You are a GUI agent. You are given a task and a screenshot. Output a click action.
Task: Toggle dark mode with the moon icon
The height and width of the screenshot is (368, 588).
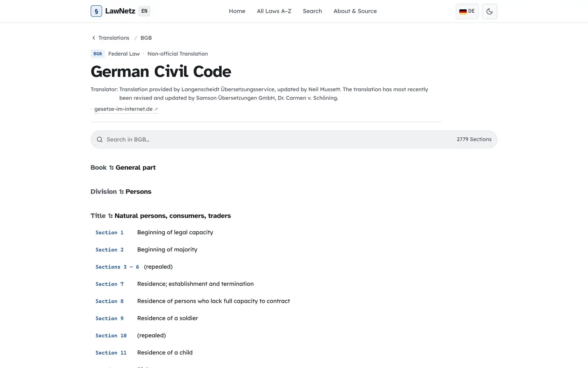tap(490, 11)
